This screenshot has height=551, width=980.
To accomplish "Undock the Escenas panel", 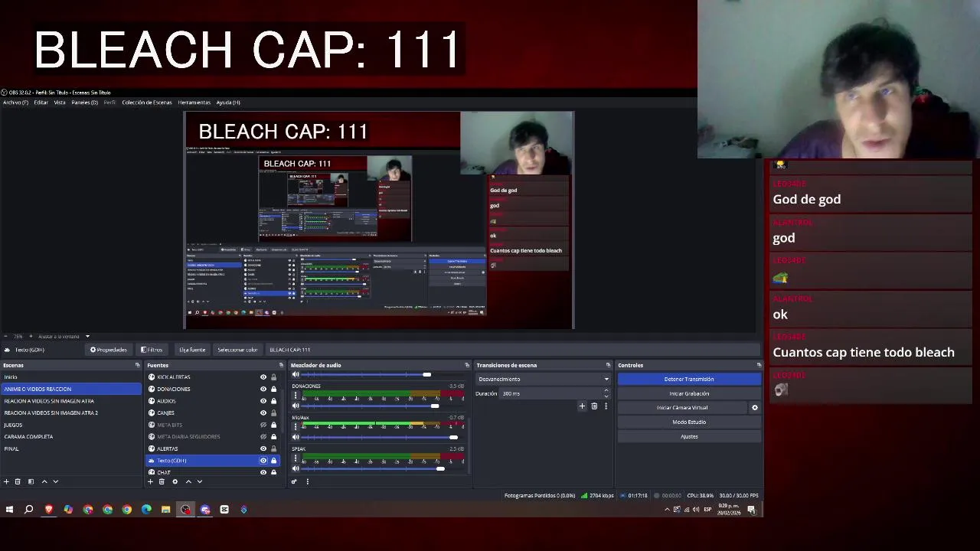I will point(137,365).
